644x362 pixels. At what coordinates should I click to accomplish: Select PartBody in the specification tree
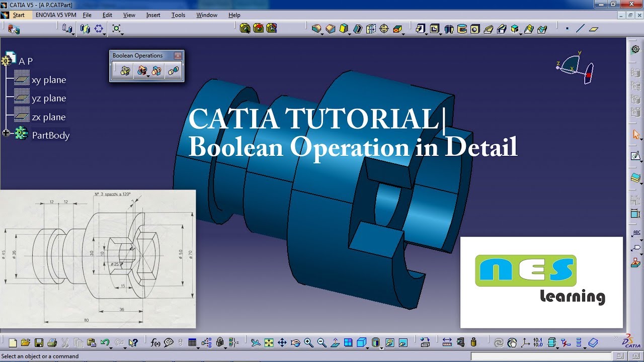pos(50,135)
